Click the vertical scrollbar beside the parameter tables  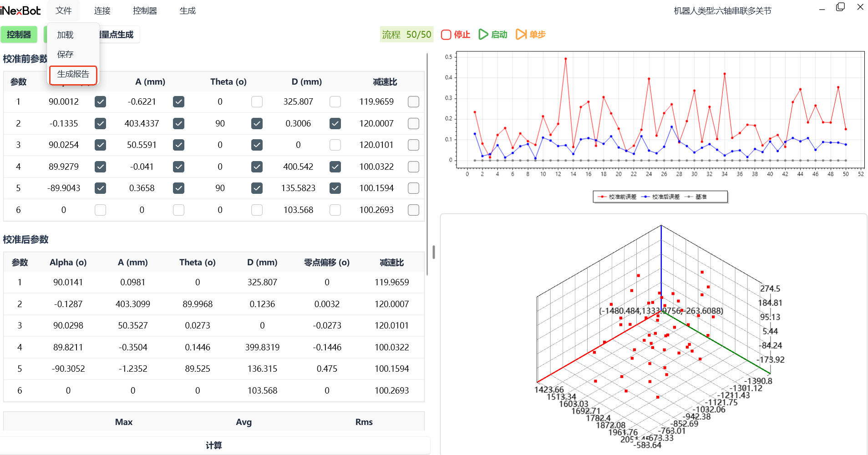pyautogui.click(x=427, y=164)
